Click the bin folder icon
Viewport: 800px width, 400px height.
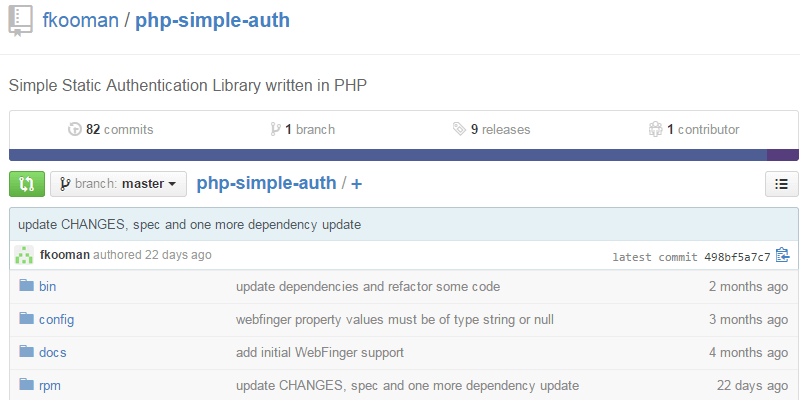point(26,287)
